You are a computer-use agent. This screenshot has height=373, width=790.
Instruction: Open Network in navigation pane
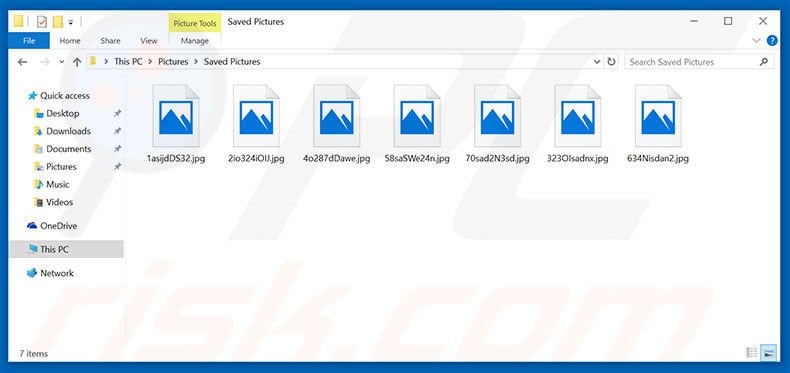[56, 273]
